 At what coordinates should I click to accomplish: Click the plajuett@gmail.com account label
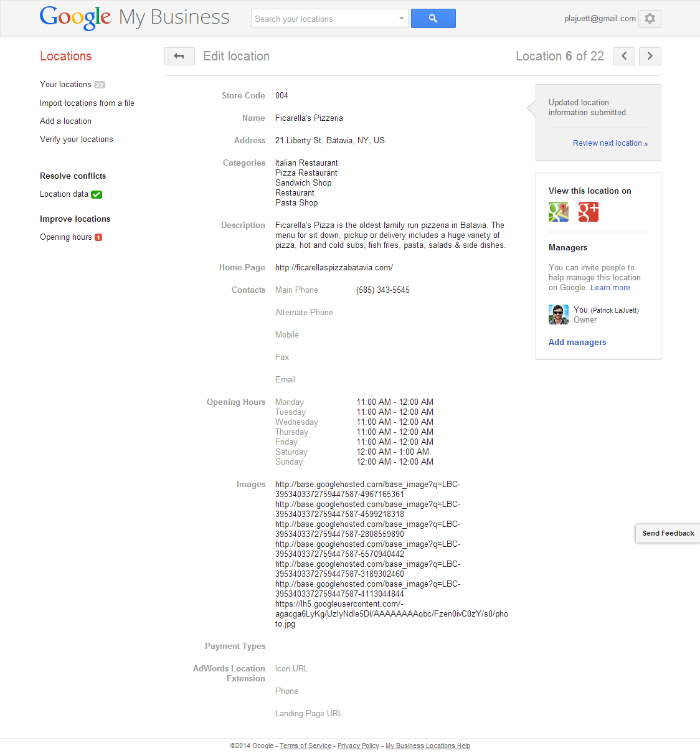[600, 19]
